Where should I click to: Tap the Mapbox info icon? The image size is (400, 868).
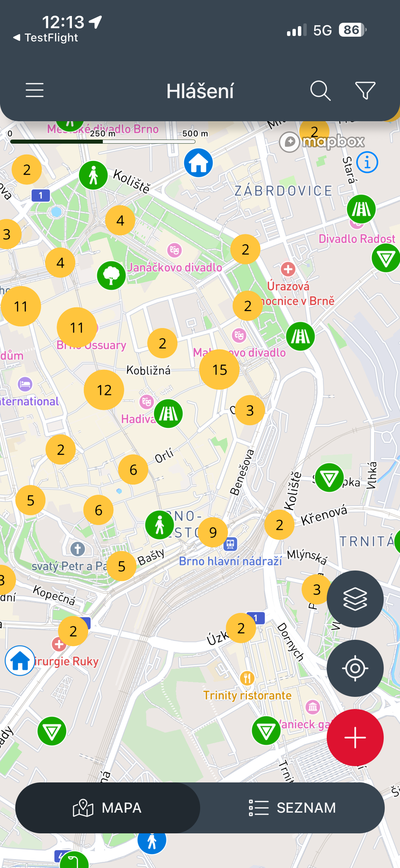coord(367,162)
